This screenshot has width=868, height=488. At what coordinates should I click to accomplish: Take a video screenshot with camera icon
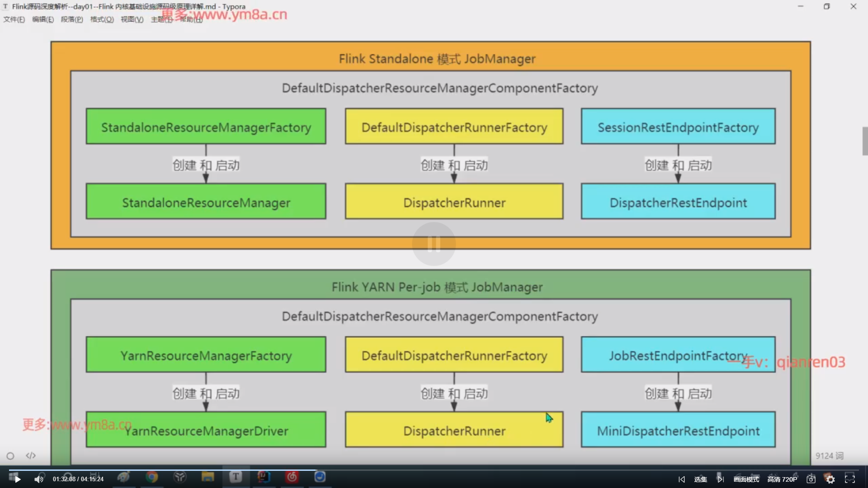point(811,479)
